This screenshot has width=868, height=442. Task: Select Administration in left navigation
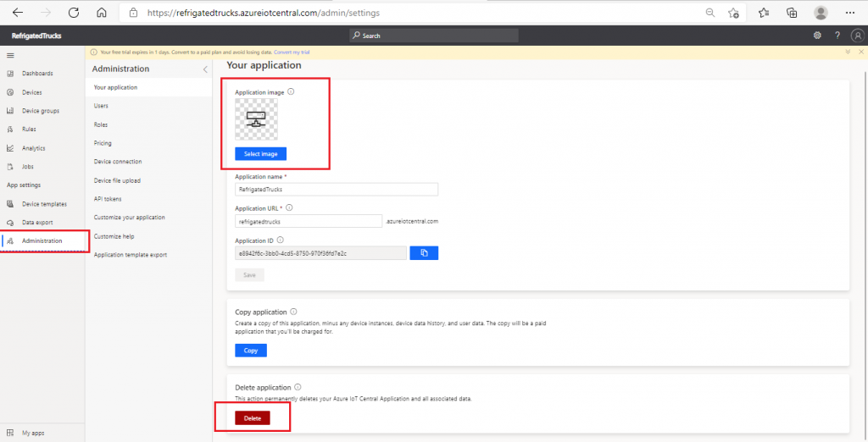tap(42, 240)
